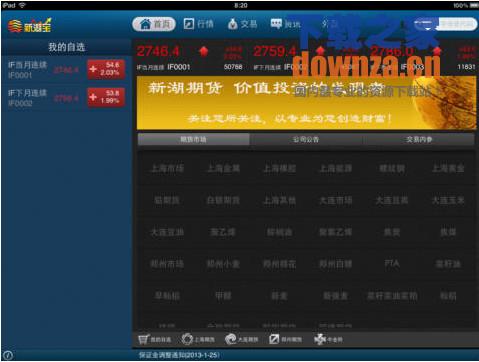Select 大连豆类 in the market grid
This screenshot has height=362, width=479.
click(x=392, y=200)
